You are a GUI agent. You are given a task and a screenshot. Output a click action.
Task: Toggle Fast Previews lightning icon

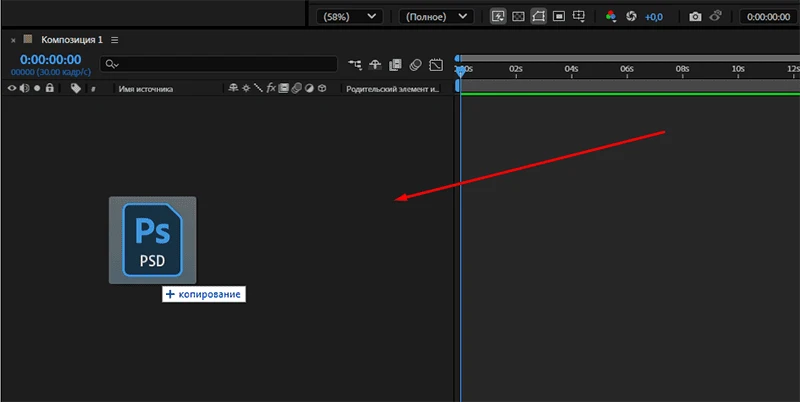tap(497, 17)
